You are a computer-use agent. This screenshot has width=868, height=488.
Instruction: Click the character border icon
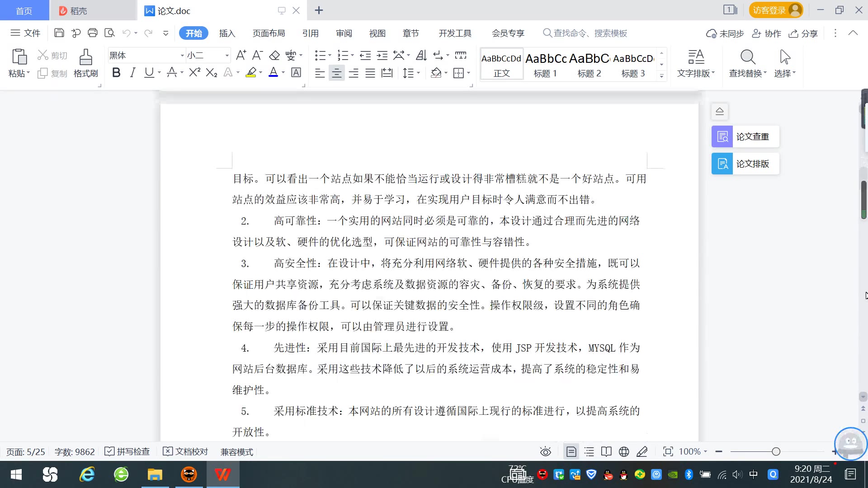tap(296, 72)
